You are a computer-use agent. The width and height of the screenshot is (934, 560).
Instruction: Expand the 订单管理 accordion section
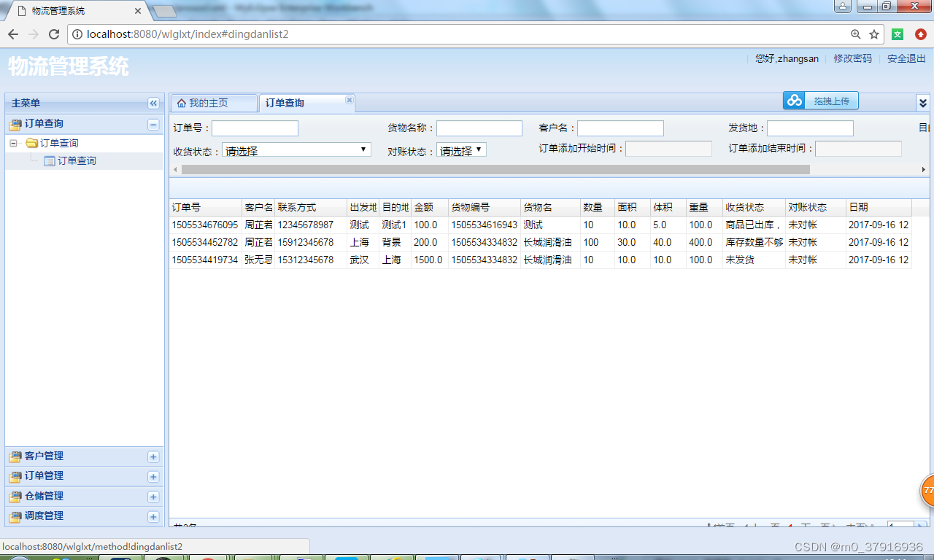pos(153,476)
